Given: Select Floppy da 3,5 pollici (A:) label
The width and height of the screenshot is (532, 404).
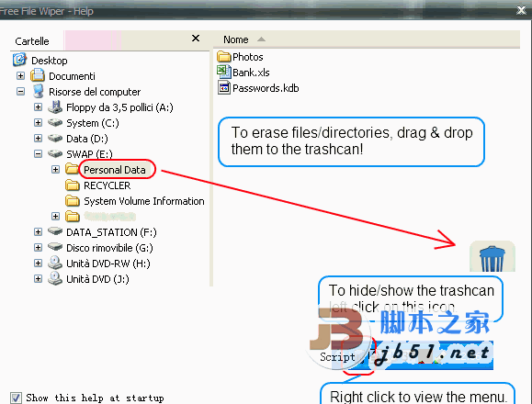Looking at the screenshot, I should (x=119, y=107).
